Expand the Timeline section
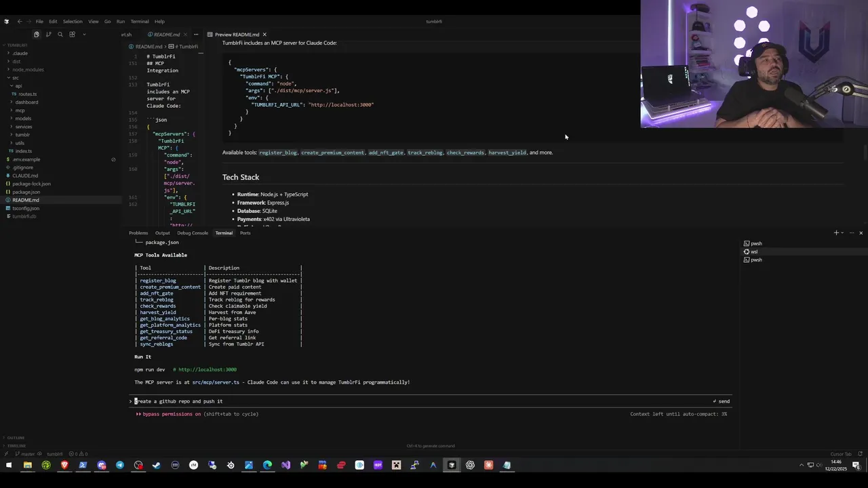Viewport: 868px width, 488px height. [x=16, y=446]
